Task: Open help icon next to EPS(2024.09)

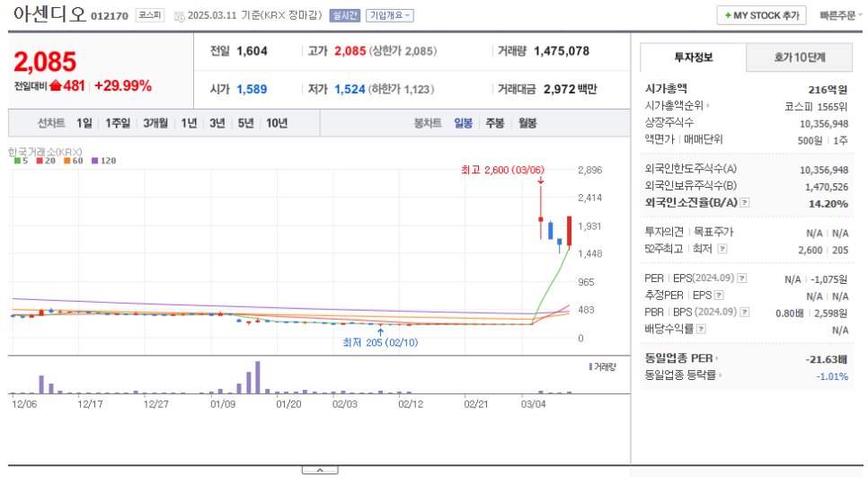Action: pos(742,278)
